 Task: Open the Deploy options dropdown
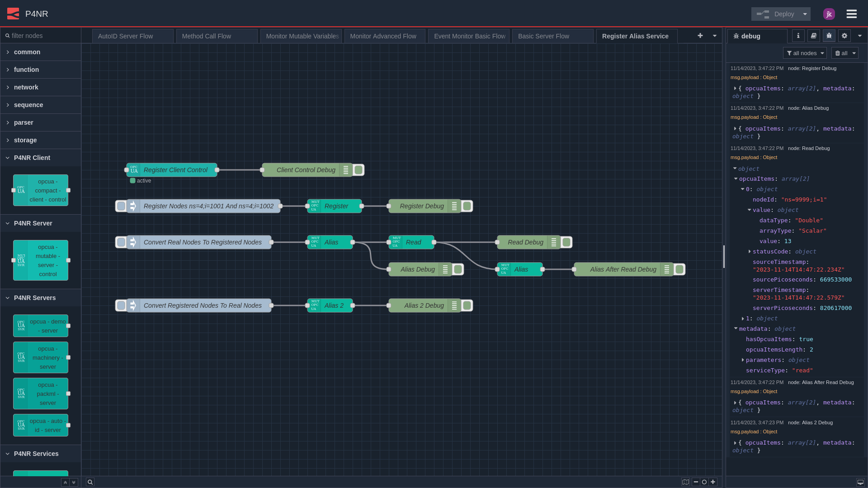click(805, 14)
